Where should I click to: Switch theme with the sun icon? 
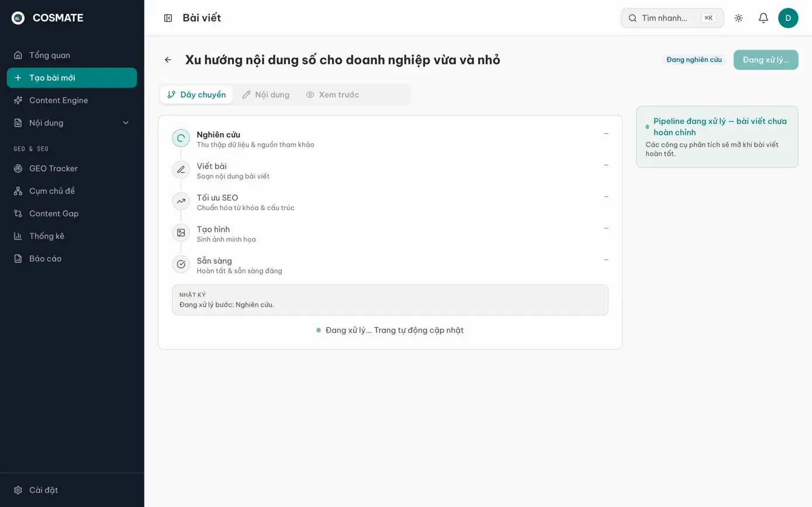point(738,18)
